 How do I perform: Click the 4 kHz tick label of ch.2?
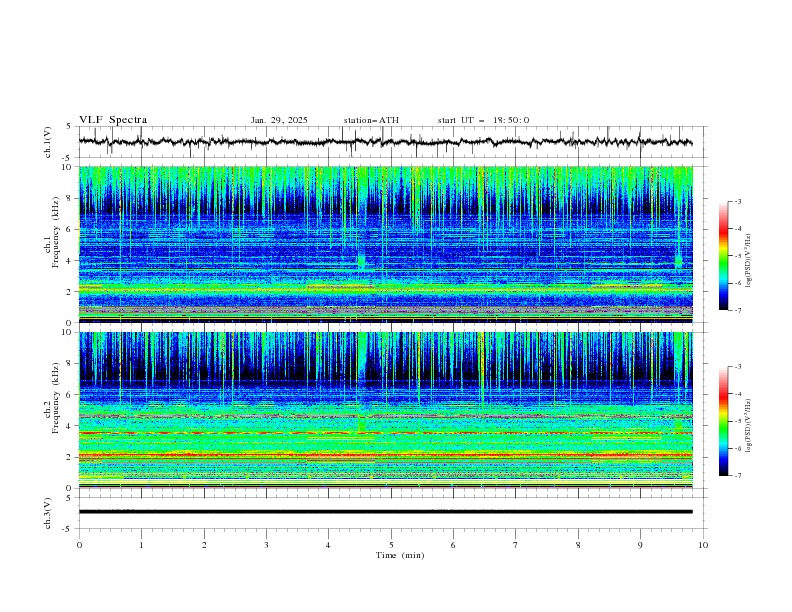pyautogui.click(x=68, y=426)
